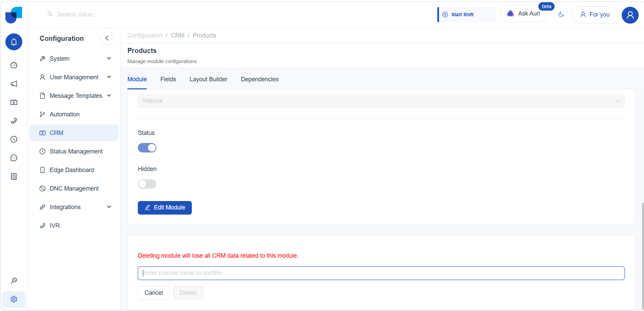The image size is (644, 311).
Task: Switch to the Fields tab
Action: [x=168, y=79]
